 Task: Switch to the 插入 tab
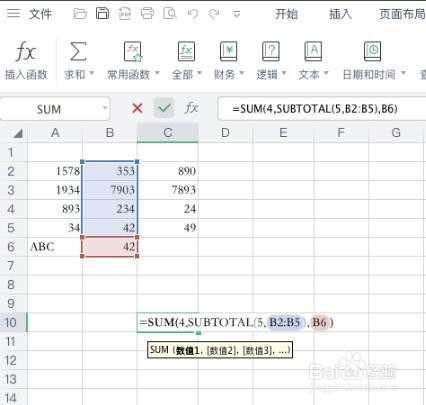(x=340, y=14)
